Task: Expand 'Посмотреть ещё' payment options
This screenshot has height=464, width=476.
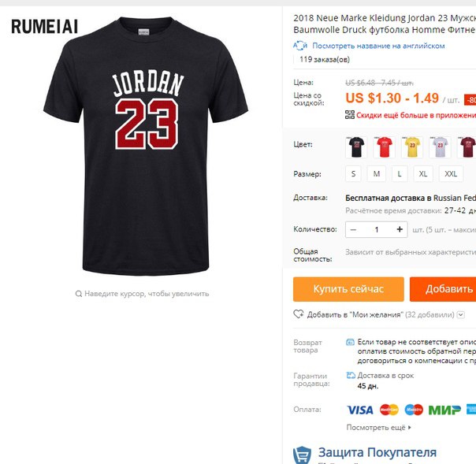Action: pos(378,428)
